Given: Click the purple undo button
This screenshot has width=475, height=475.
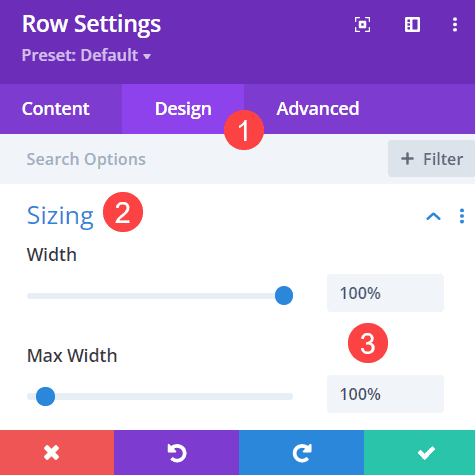Looking at the screenshot, I should [176, 453].
